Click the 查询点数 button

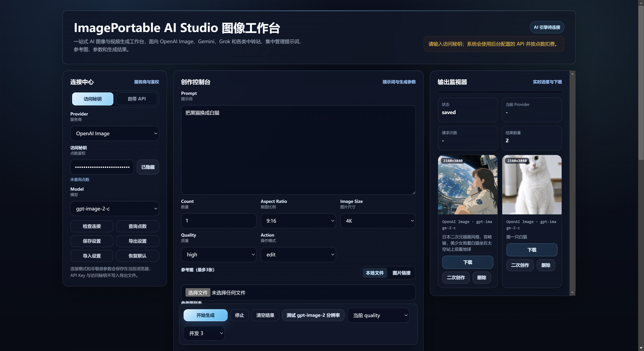[137, 226]
